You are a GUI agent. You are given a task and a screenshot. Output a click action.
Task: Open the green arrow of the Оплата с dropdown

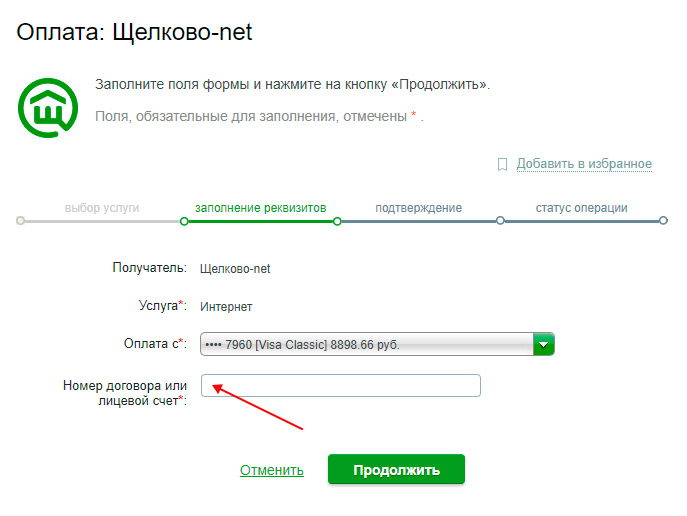pyautogui.click(x=544, y=344)
